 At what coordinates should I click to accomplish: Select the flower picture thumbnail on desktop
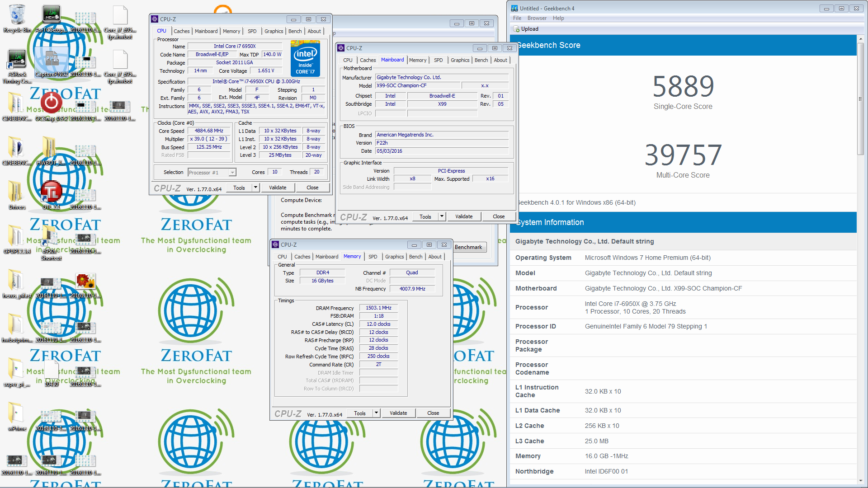(85, 281)
